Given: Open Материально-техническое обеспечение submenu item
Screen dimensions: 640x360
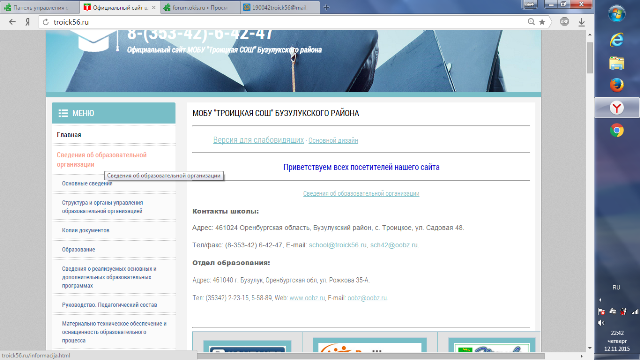Looking at the screenshot, I should (114, 332).
